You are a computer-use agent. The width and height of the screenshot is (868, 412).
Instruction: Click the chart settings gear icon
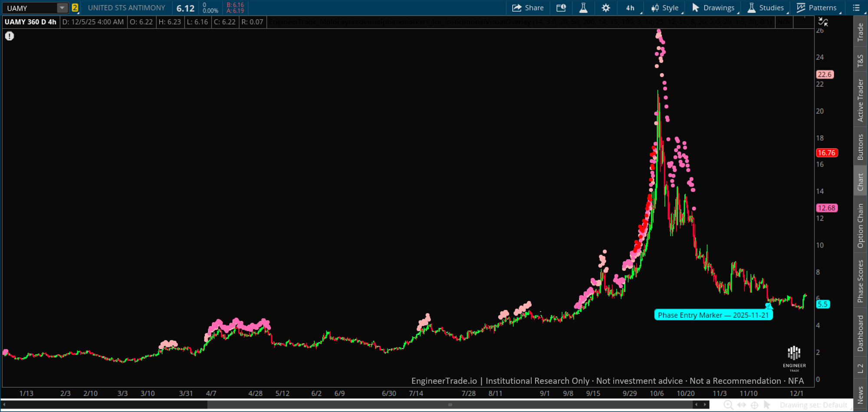pos(606,7)
